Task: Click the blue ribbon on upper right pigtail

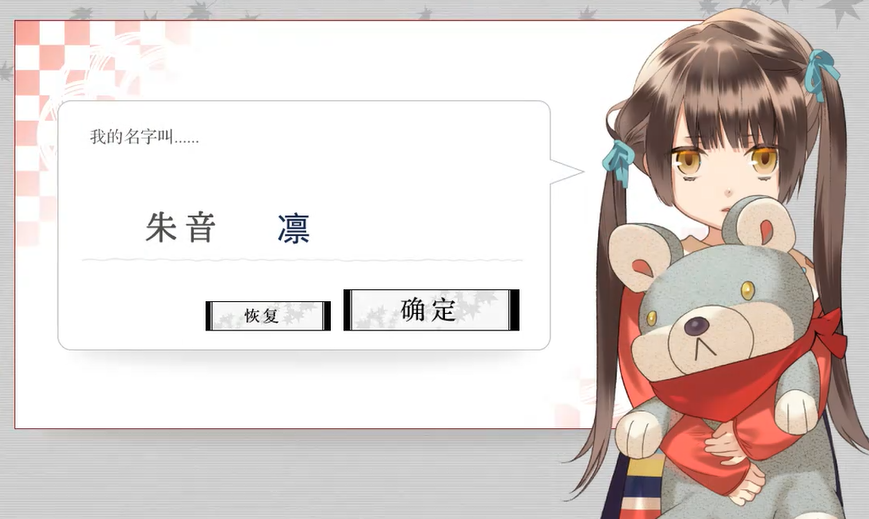Action: tap(821, 74)
